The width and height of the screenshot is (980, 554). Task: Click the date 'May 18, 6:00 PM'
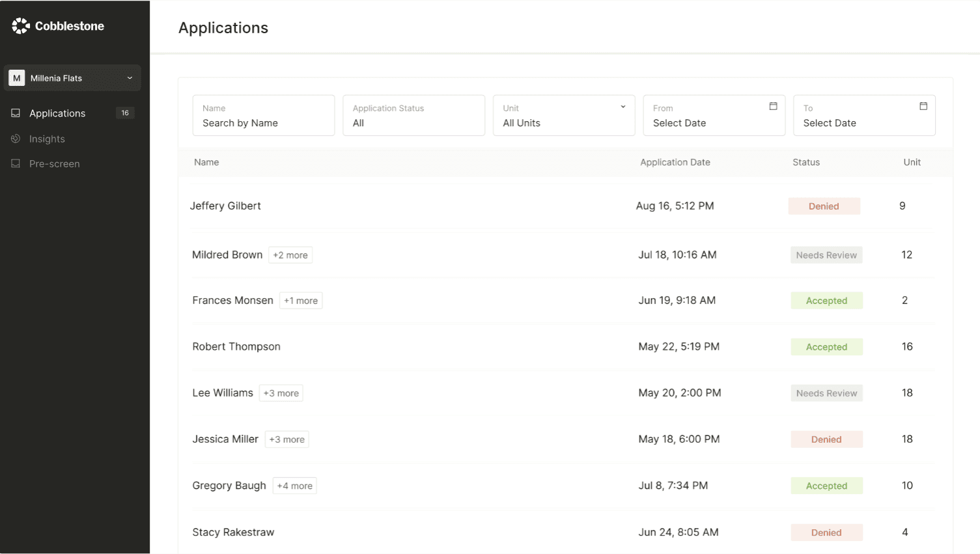[679, 439]
